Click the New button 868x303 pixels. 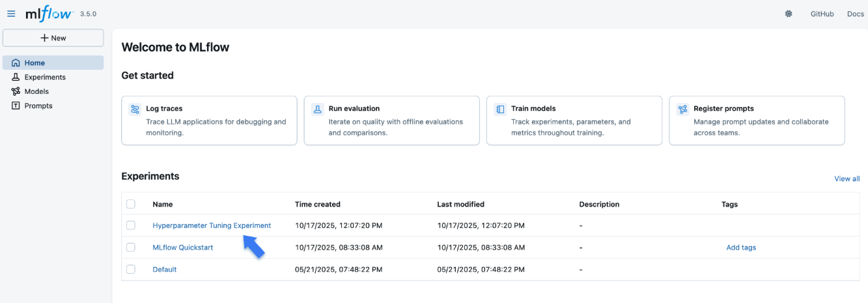pos(53,38)
